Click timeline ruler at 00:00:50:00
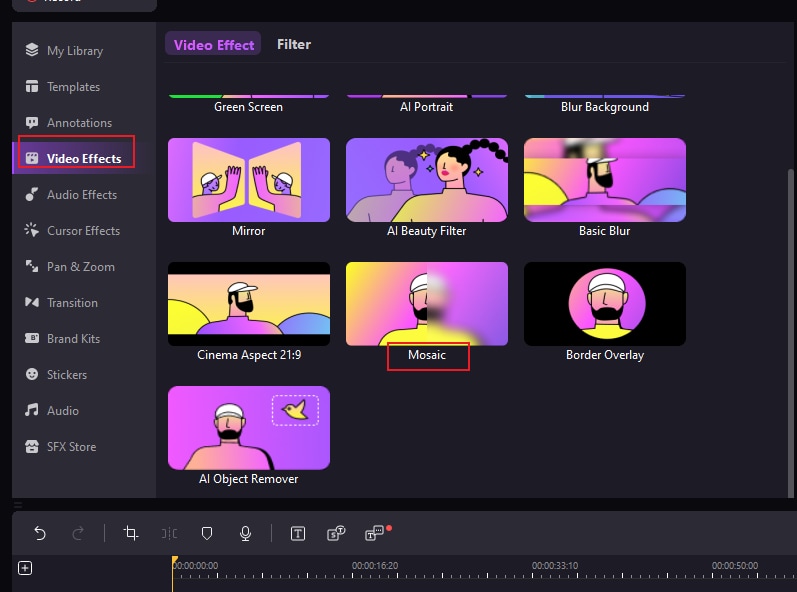 734,566
